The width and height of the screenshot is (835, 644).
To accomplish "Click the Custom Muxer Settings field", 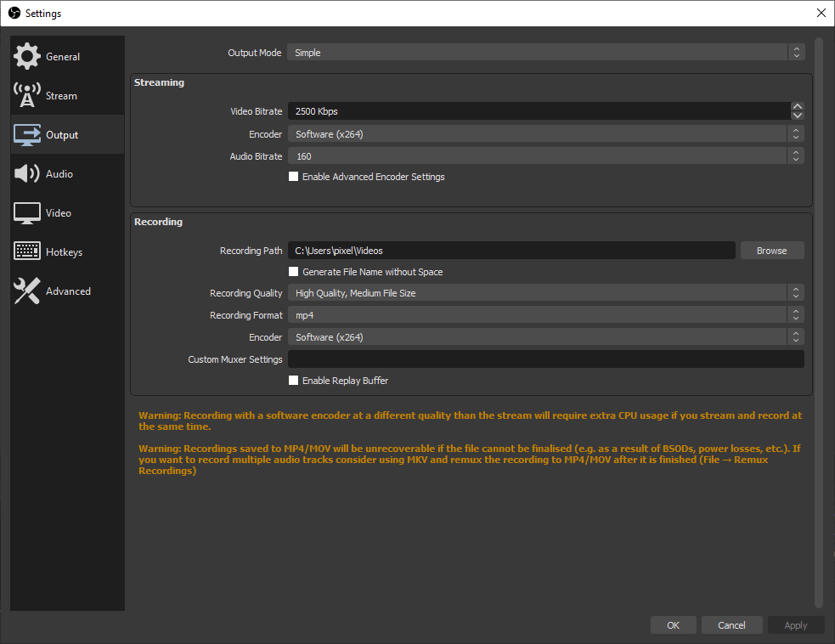I will tap(546, 359).
